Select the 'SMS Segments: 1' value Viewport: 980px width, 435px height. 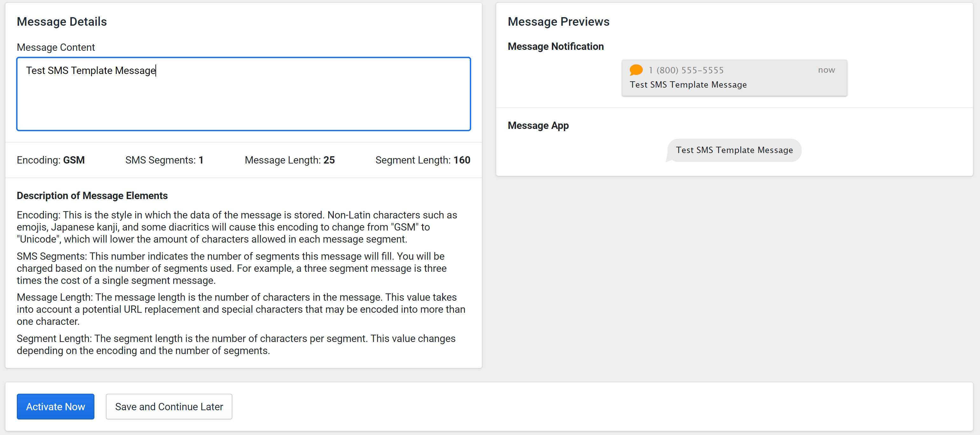164,160
